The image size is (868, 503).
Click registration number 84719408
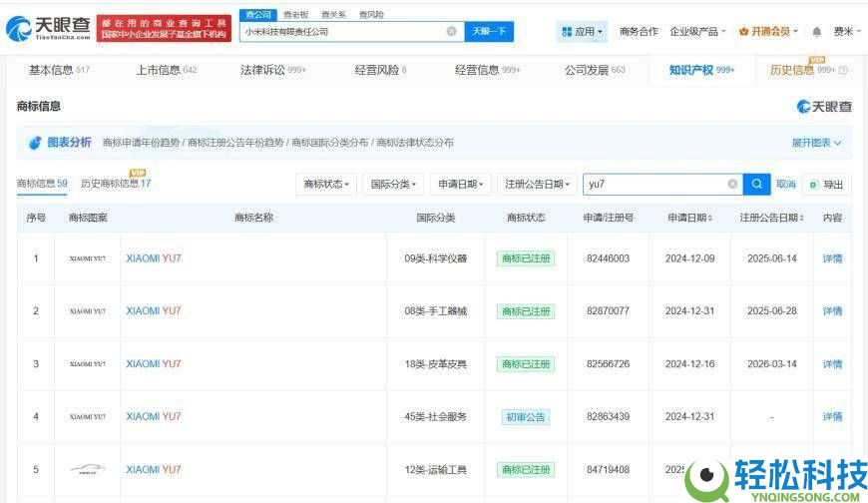pyautogui.click(x=608, y=470)
